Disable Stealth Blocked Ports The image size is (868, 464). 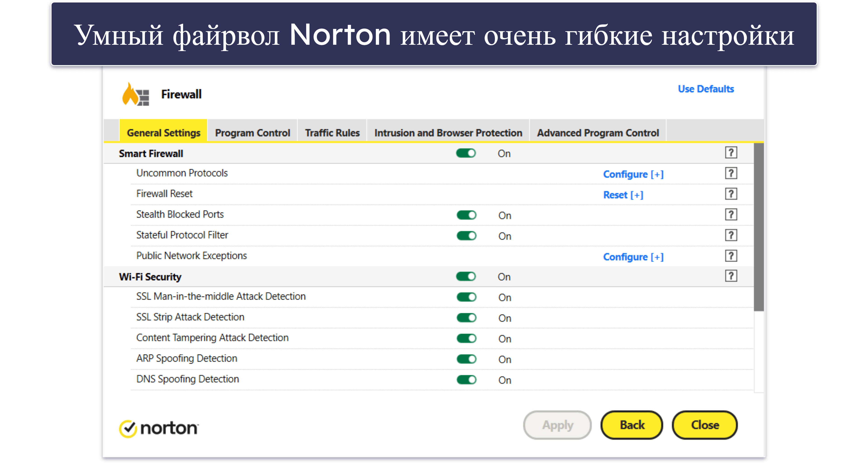coord(466,215)
